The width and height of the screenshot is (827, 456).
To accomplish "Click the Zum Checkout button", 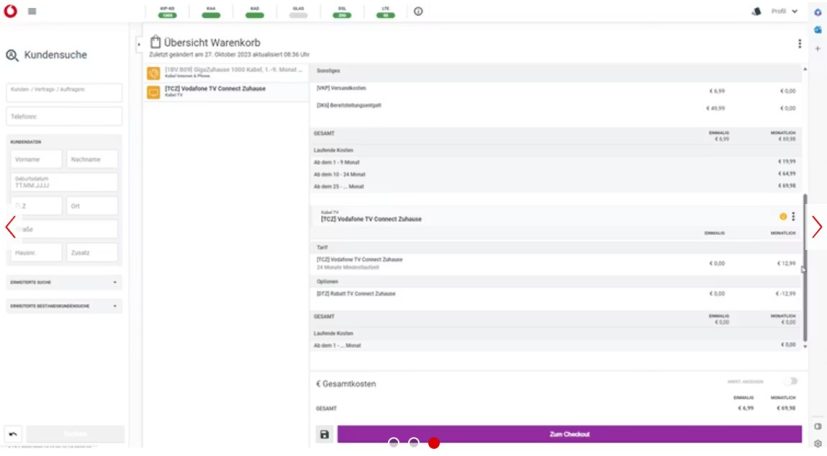I will [x=569, y=434].
